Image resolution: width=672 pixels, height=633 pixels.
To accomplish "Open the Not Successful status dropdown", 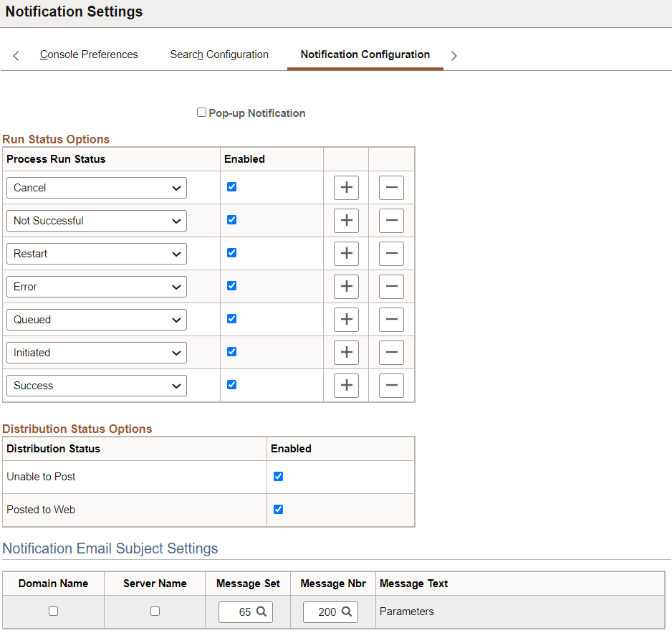I will coord(96,220).
